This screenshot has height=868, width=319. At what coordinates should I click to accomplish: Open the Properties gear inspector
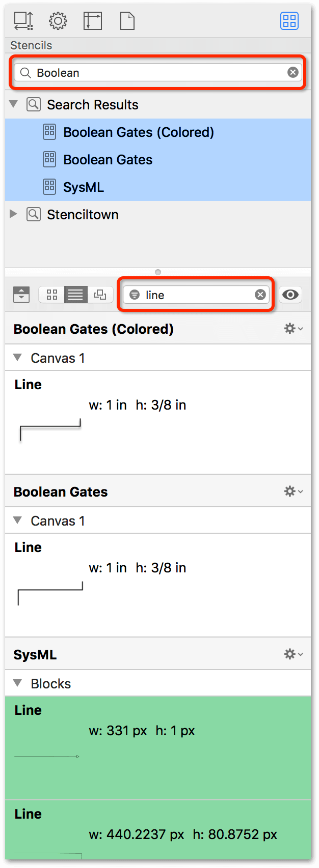58,21
